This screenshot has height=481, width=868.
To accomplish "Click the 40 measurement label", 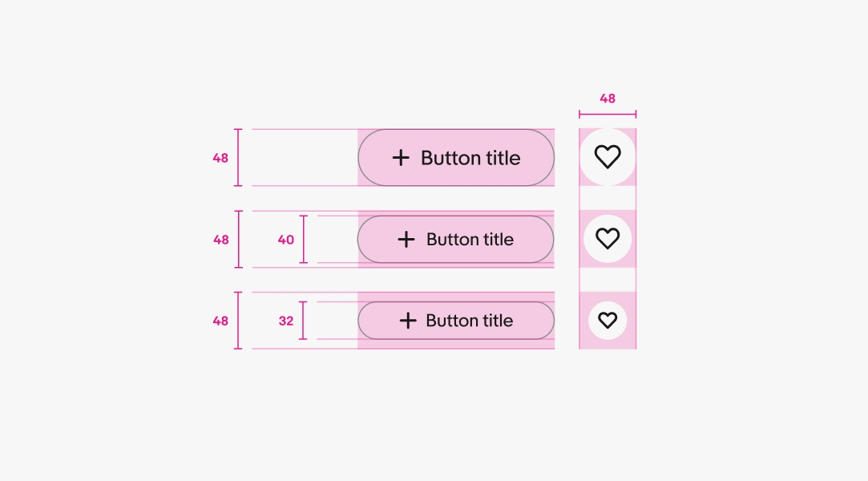I will pyautogui.click(x=286, y=239).
